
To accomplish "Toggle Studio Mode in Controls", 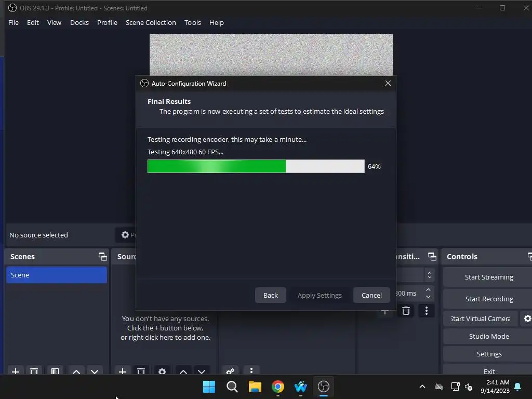I will pos(489,336).
